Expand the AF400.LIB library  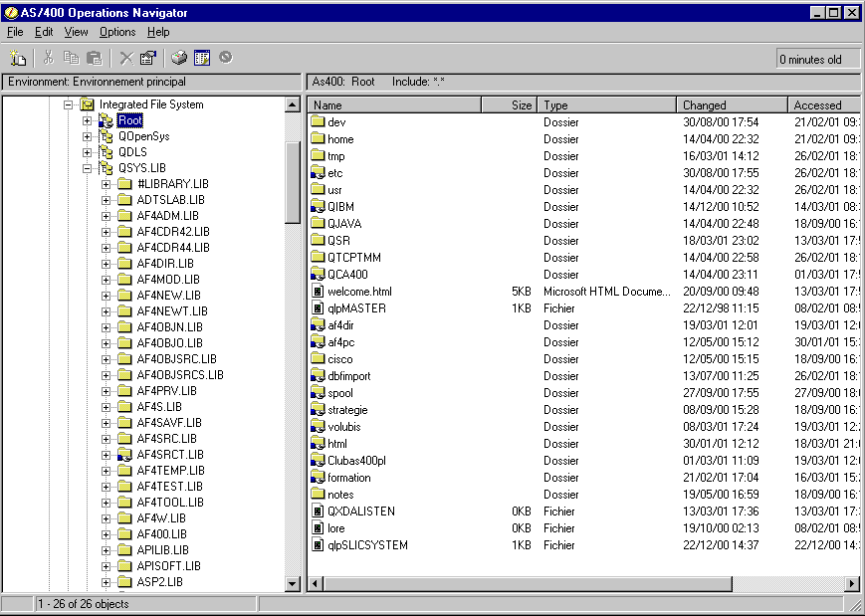pyautogui.click(x=106, y=534)
